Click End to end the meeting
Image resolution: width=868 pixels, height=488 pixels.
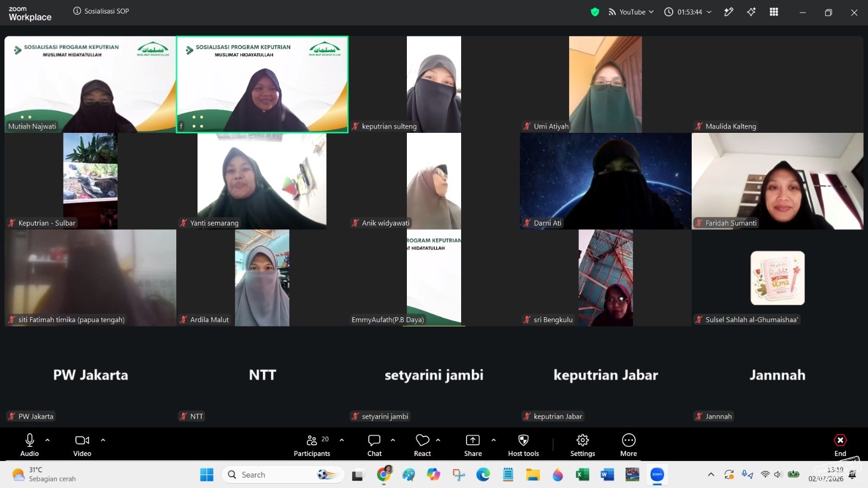[840, 445]
